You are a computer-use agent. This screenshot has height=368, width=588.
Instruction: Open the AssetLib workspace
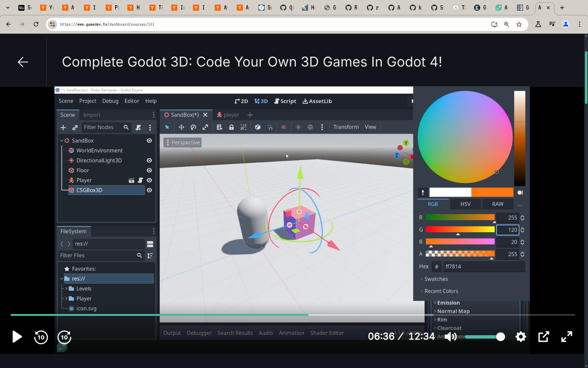click(317, 101)
